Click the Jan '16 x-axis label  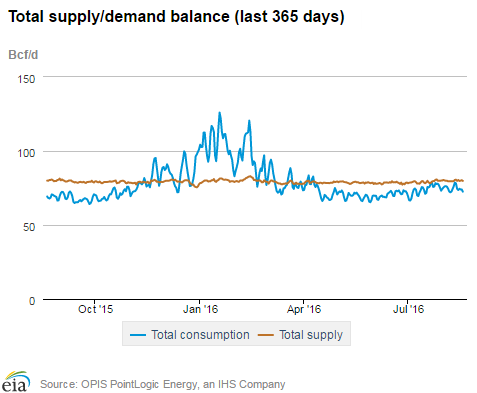200,309
